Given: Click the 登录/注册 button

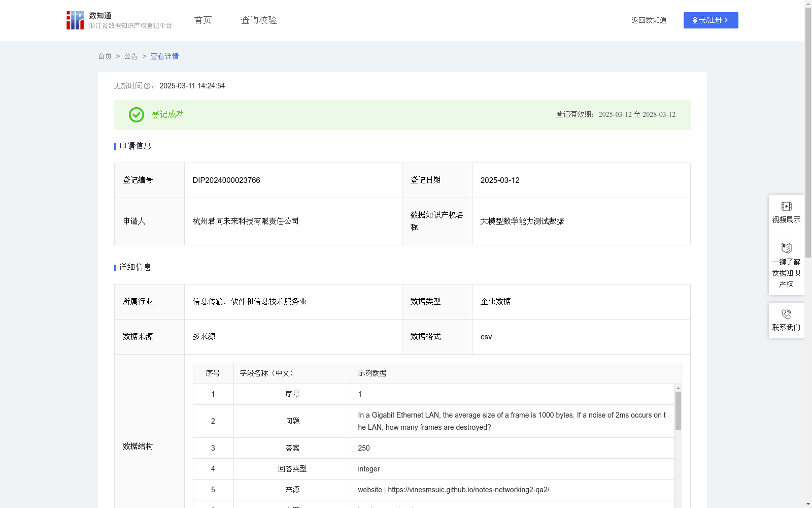Looking at the screenshot, I should (710, 20).
